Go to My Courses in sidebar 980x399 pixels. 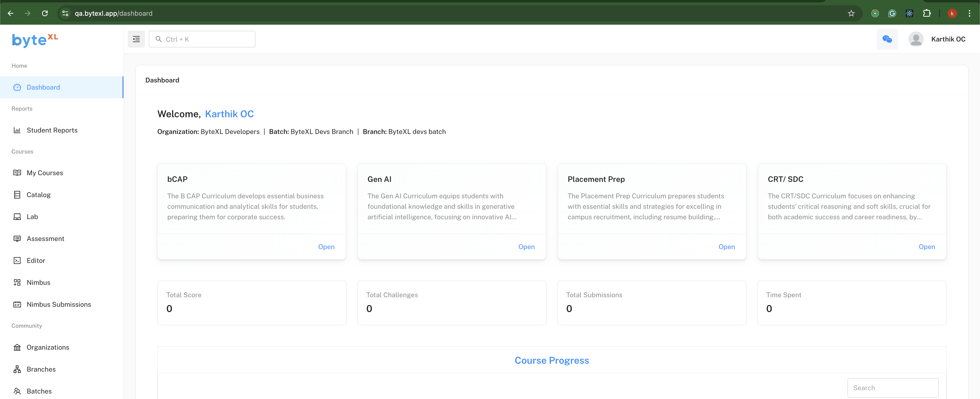[x=45, y=173]
